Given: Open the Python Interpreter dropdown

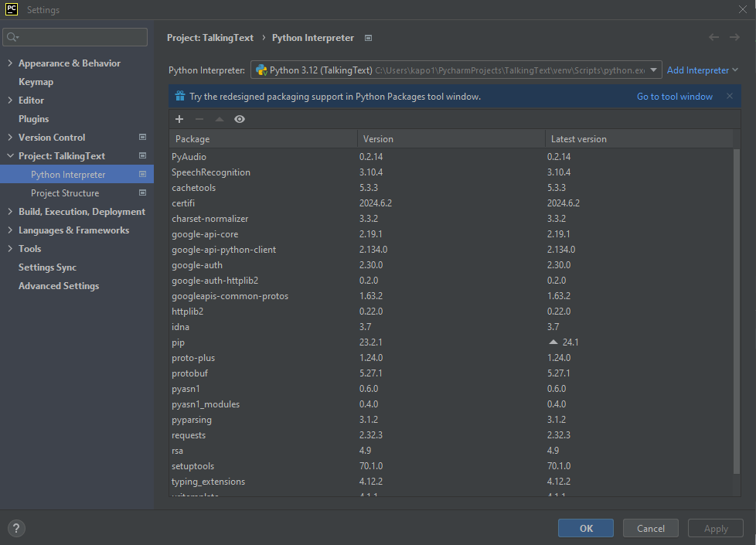Looking at the screenshot, I should click(x=653, y=70).
